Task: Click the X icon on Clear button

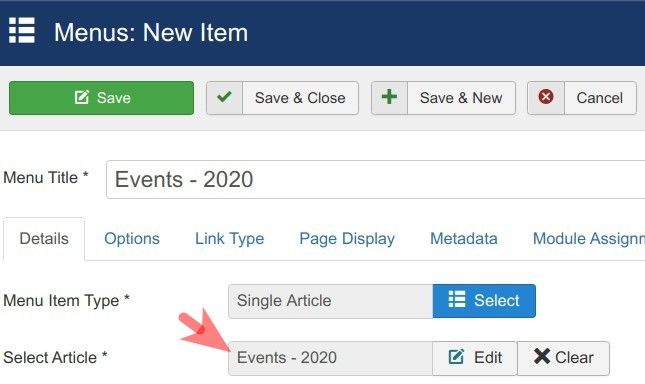Action: tap(542, 356)
